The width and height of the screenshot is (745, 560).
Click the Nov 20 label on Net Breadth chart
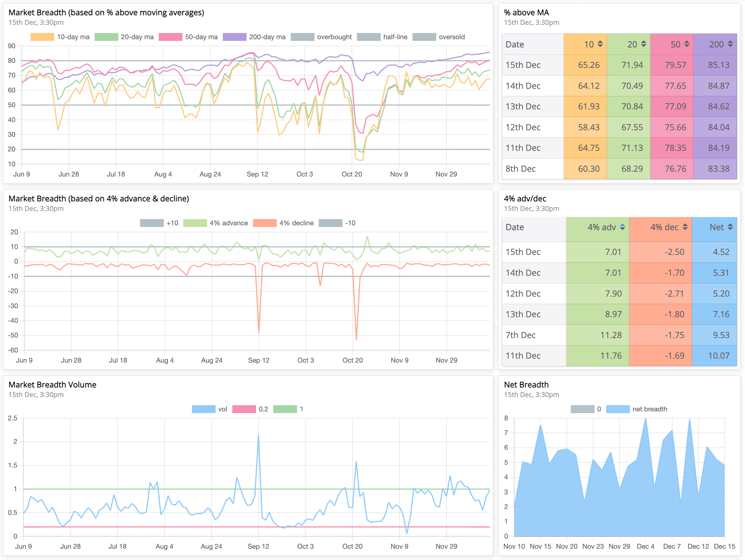coord(567,546)
